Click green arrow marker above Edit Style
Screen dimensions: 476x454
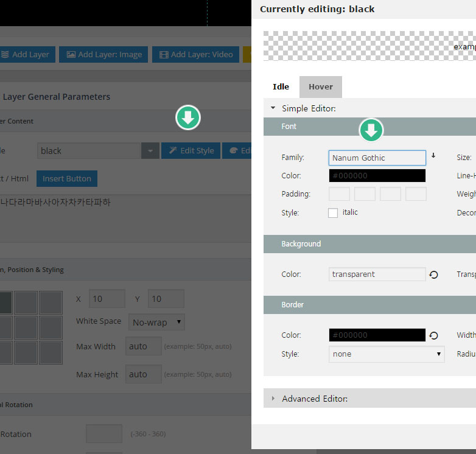189,118
